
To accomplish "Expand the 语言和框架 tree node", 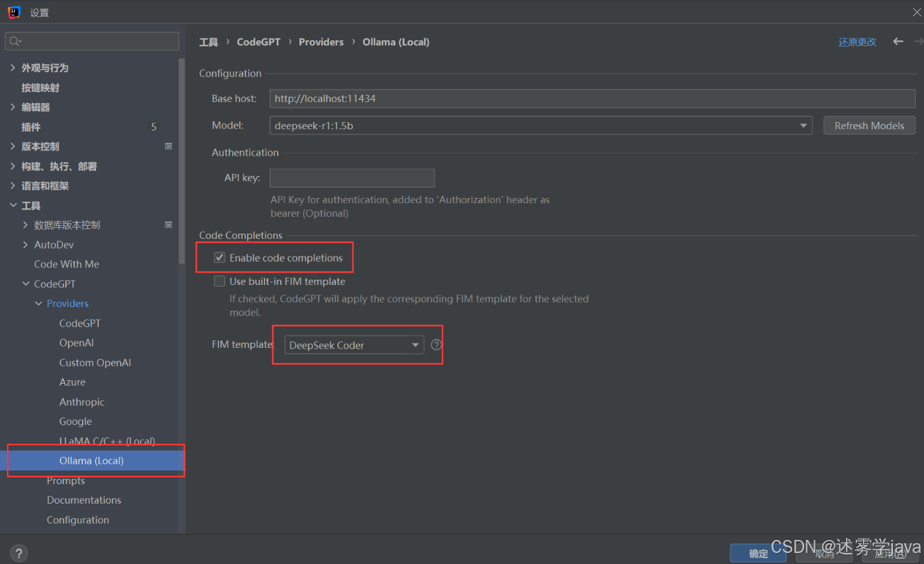I will pyautogui.click(x=13, y=186).
